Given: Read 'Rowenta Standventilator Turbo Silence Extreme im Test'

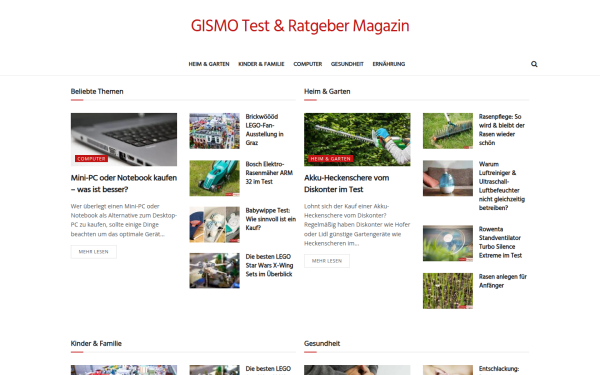Looking at the screenshot, I should coord(500,242).
